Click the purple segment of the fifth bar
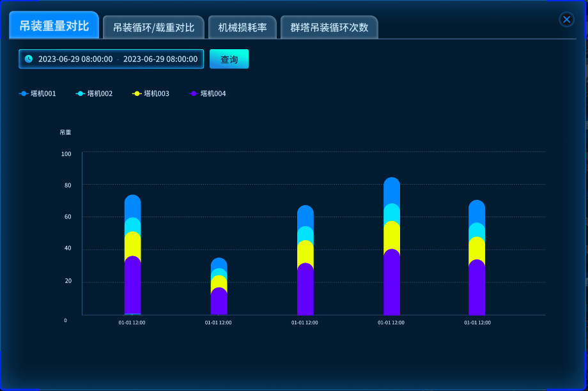Viewport: 588px width, 391px height. 477,291
